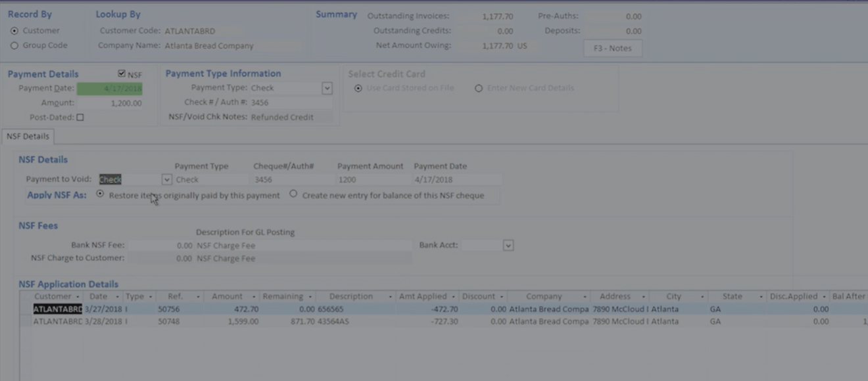Expand the Payment to Void dropdown
Screen dimensions: 868x381
[x=166, y=179]
